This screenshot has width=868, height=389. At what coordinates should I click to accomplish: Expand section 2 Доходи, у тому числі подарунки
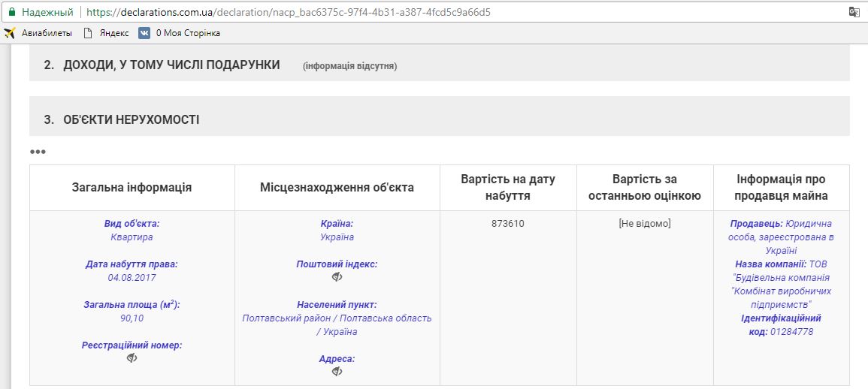(x=162, y=65)
